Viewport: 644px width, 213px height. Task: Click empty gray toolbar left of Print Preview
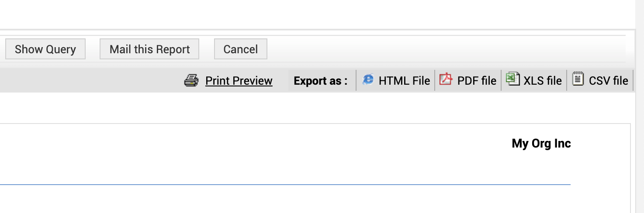pyautogui.click(x=87, y=81)
